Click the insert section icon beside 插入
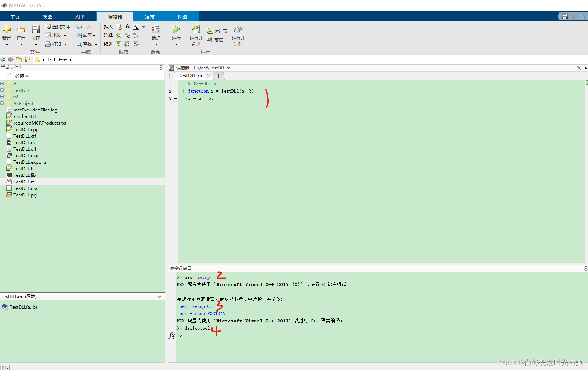 tap(119, 27)
